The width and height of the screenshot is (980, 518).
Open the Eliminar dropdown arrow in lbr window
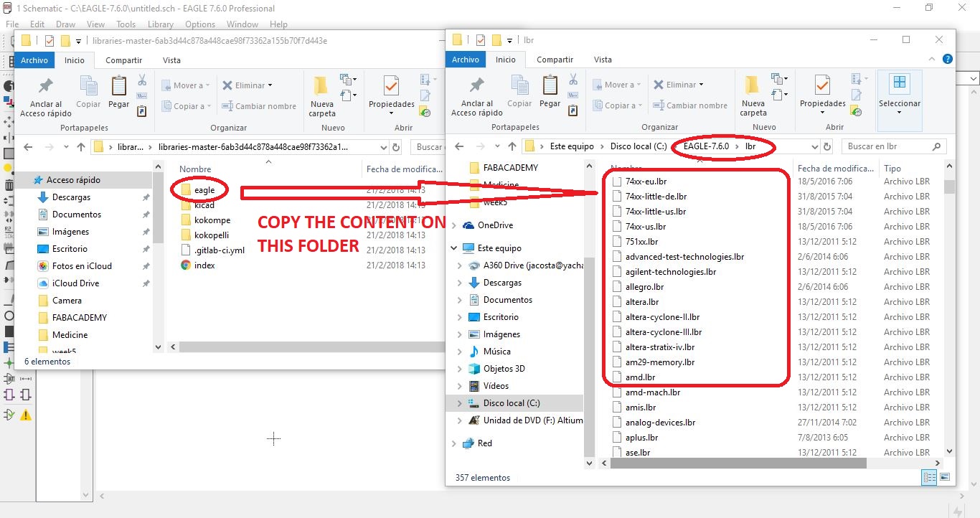[x=701, y=85]
